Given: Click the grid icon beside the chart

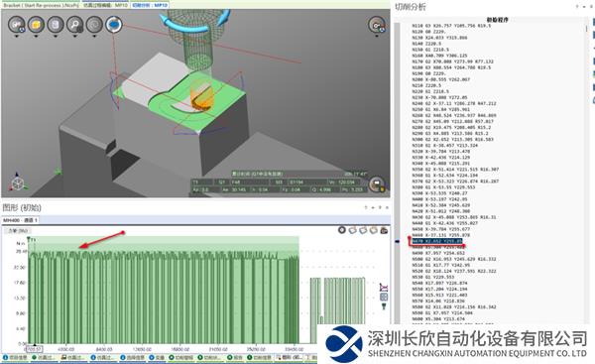Looking at the screenshot, I should tap(384, 297).
